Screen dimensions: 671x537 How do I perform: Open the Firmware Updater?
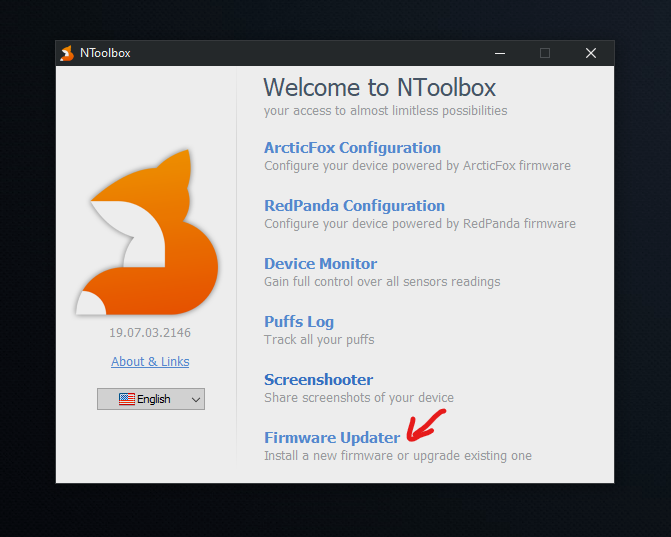[x=332, y=438]
